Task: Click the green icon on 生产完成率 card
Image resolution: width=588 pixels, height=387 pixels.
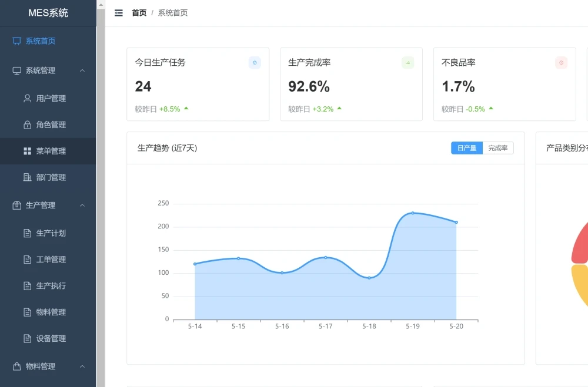Action: tap(407, 63)
